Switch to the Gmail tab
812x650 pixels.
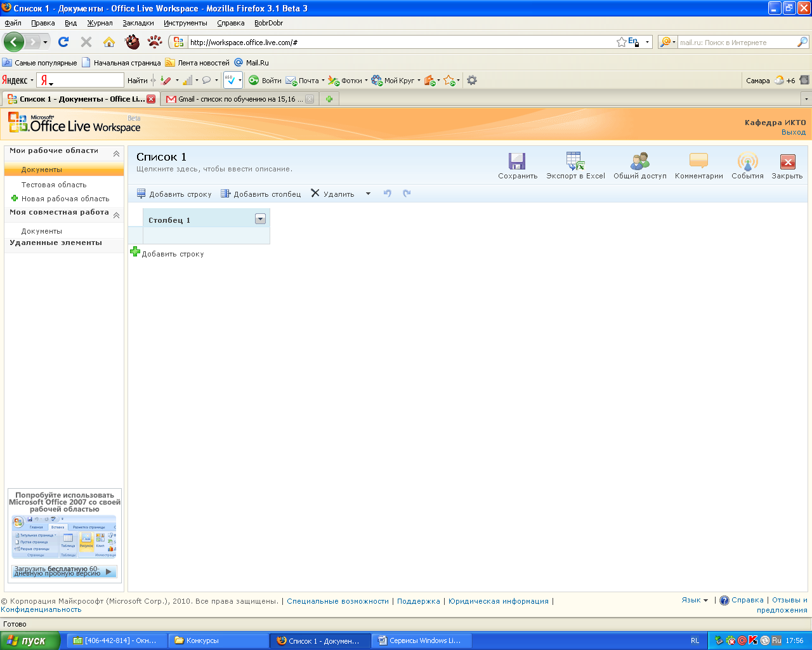pos(239,99)
